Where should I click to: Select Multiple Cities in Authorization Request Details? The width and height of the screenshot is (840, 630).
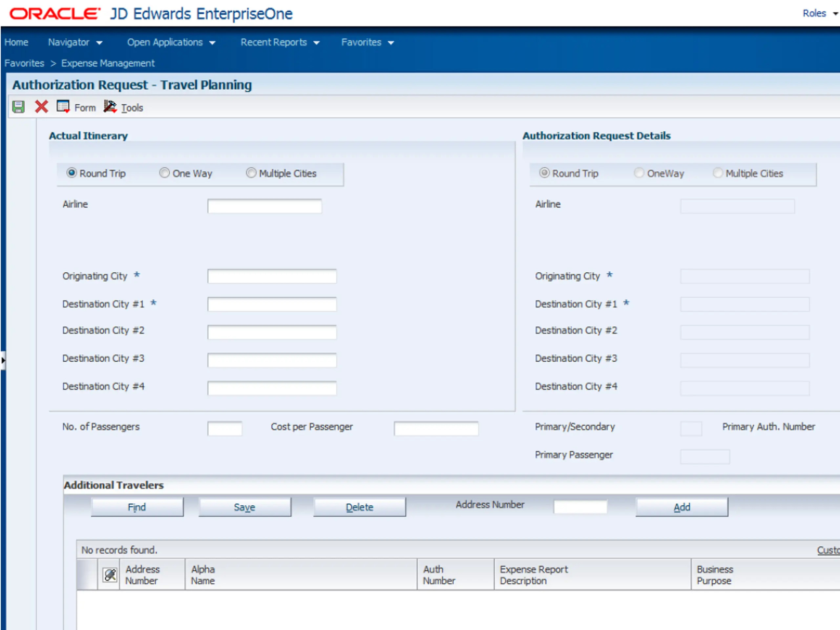coord(718,173)
